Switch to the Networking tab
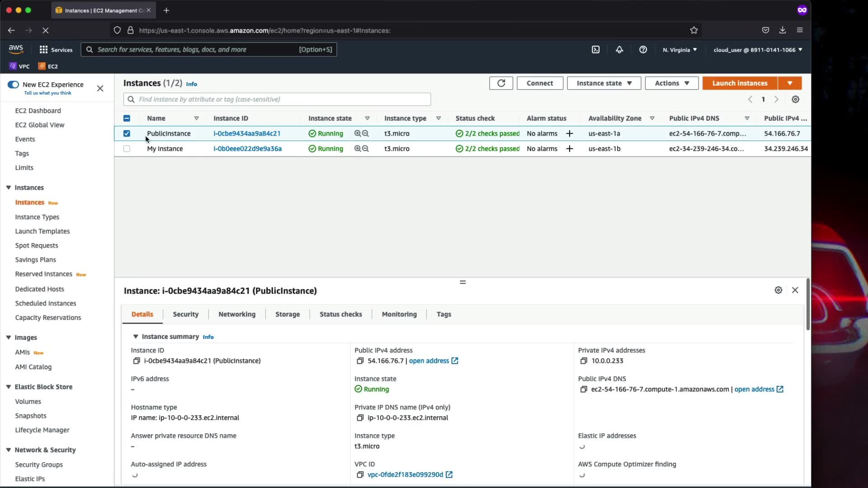 click(236, 314)
